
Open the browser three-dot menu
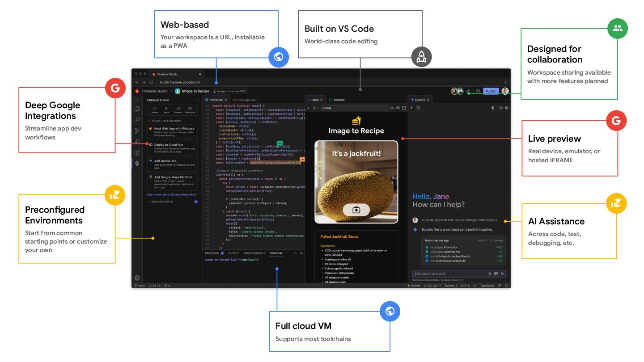coord(506,82)
